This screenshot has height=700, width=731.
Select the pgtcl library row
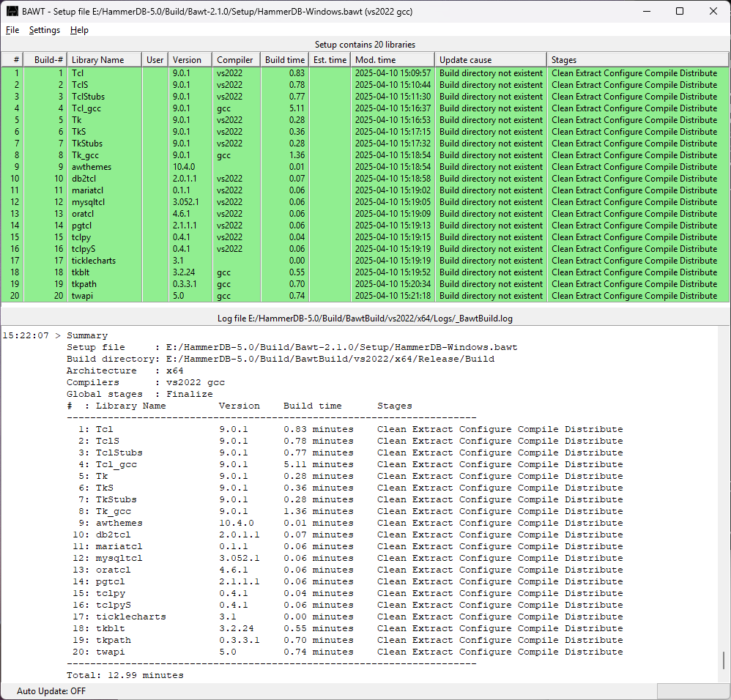(x=365, y=225)
